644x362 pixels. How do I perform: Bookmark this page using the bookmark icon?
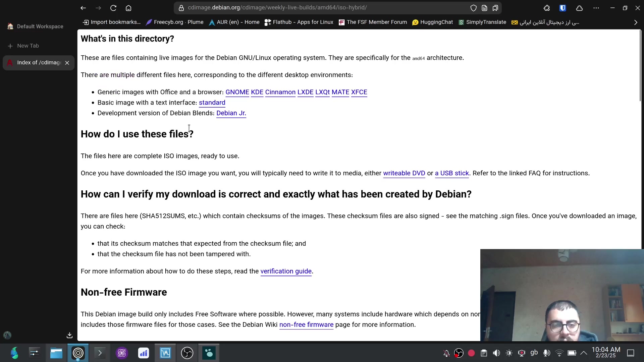(x=495, y=8)
